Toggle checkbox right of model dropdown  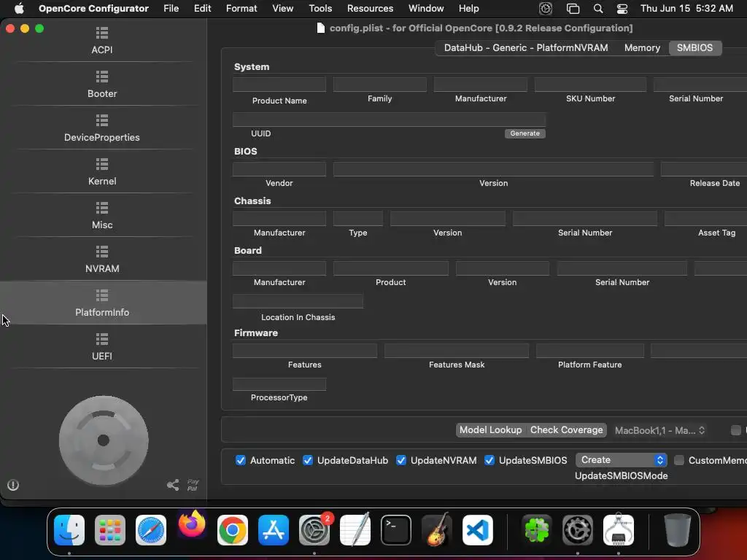736,430
